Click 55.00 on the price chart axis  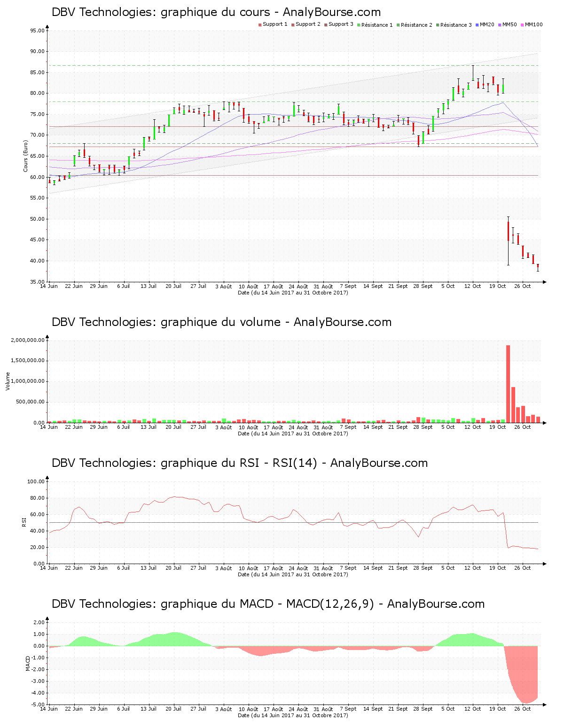pos(37,198)
